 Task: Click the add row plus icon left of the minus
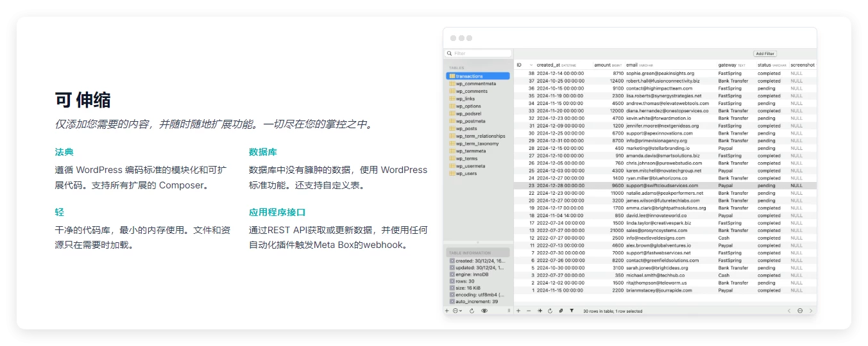coord(518,311)
